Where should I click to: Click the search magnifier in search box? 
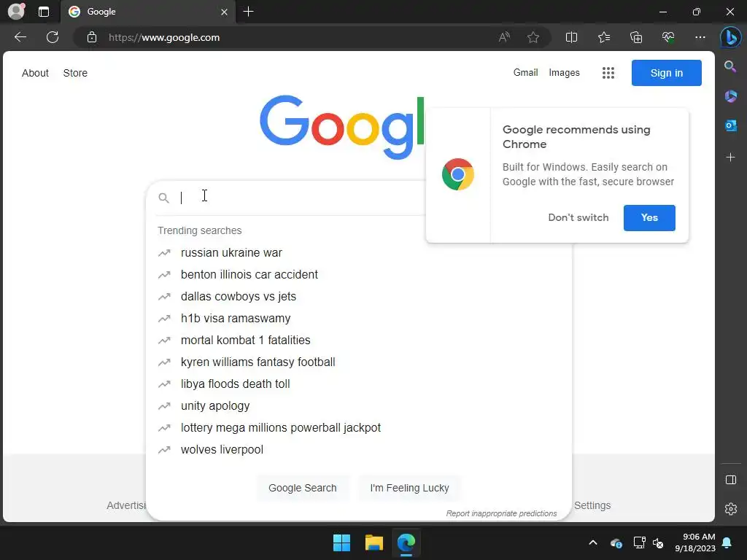click(163, 198)
